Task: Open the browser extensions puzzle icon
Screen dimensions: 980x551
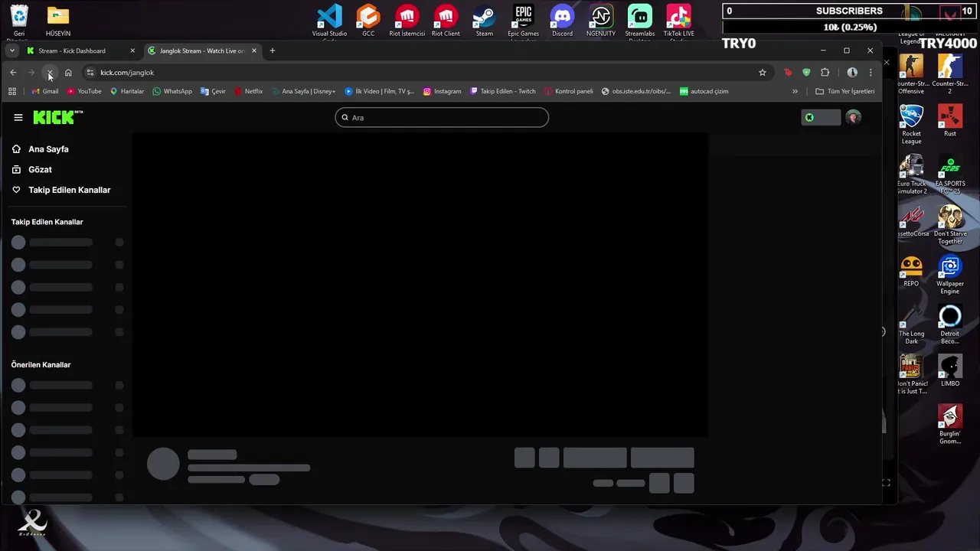Action: [825, 73]
